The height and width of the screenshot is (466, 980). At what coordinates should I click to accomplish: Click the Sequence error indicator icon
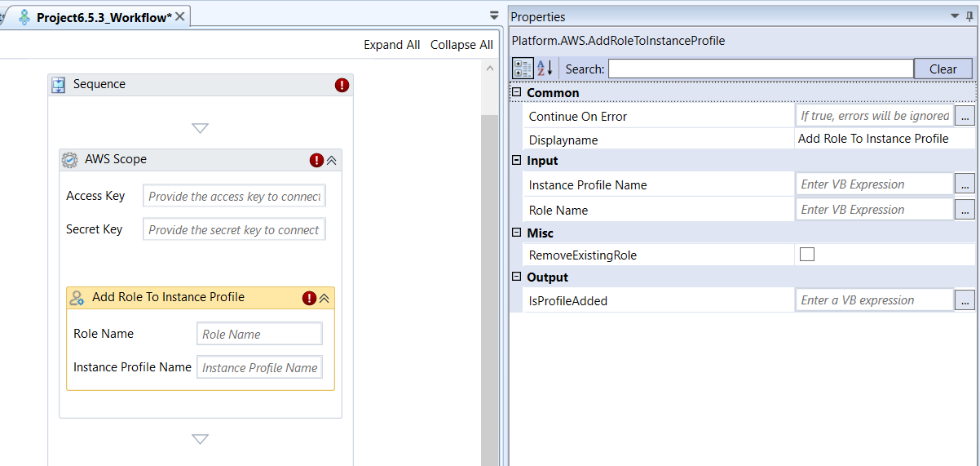(342, 85)
